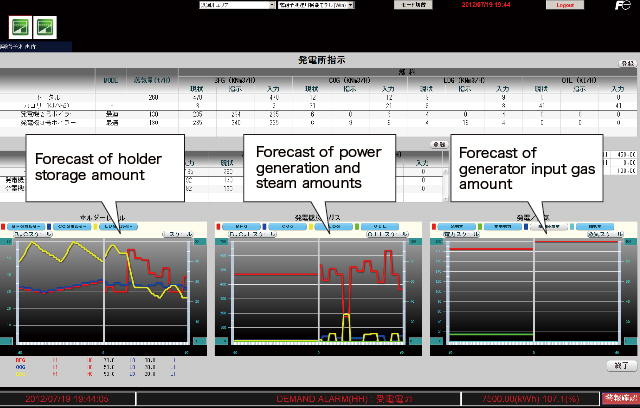Click the red swatch in the holder level chart legend
This screenshot has height=408, width=640.
3,226
